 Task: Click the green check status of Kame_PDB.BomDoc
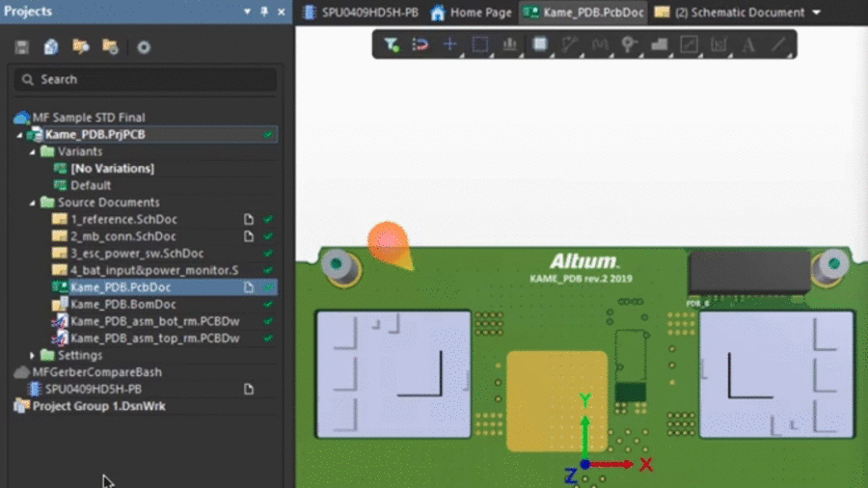[x=268, y=305]
